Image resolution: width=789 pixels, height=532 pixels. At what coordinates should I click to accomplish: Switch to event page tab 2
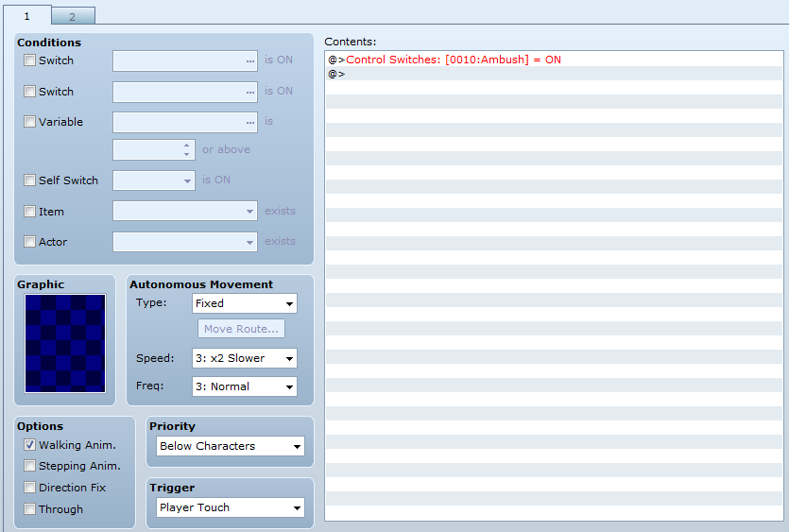tap(73, 16)
